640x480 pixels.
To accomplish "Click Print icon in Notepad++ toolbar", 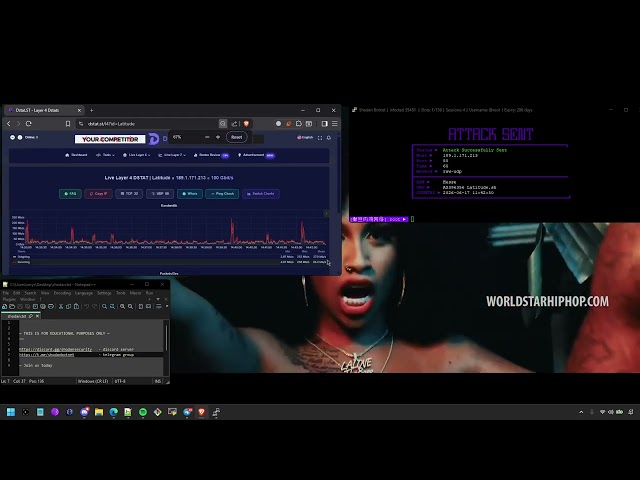I will pos(51,307).
